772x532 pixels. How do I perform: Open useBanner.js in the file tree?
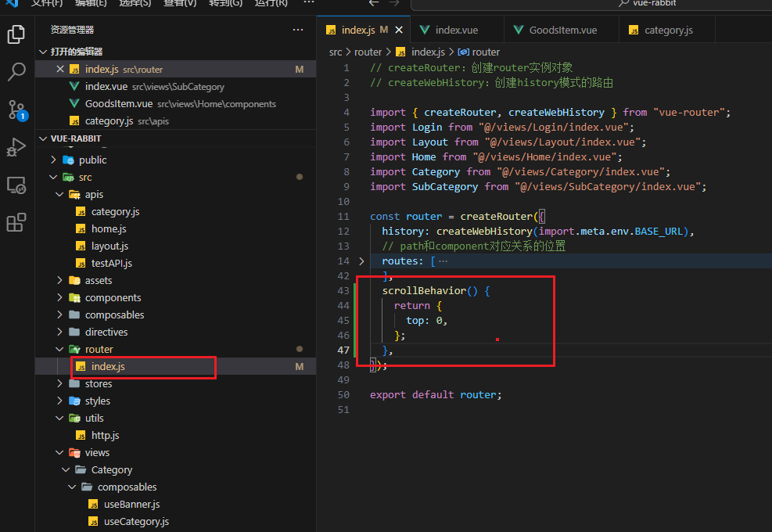click(x=131, y=504)
